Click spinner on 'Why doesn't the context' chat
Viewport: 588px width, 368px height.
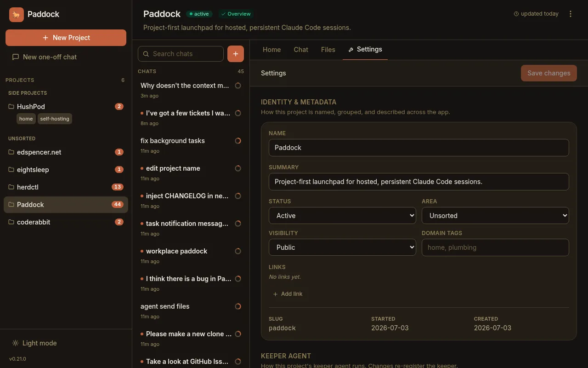tap(238, 86)
